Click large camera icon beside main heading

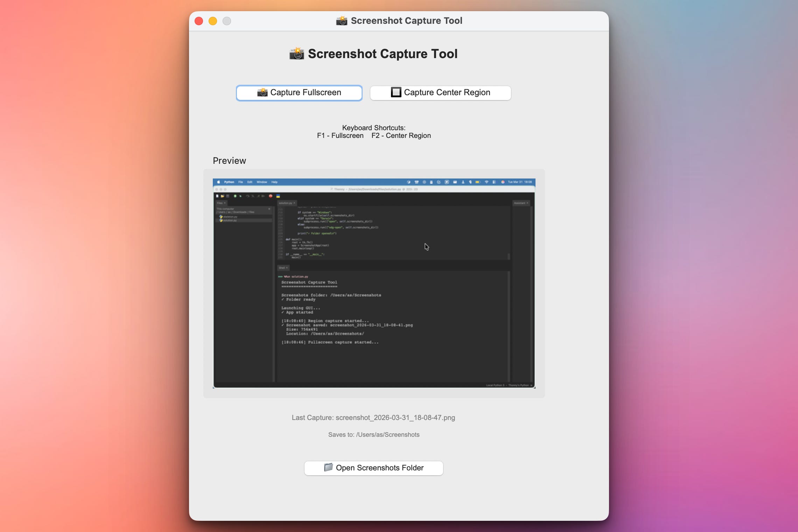pos(296,54)
